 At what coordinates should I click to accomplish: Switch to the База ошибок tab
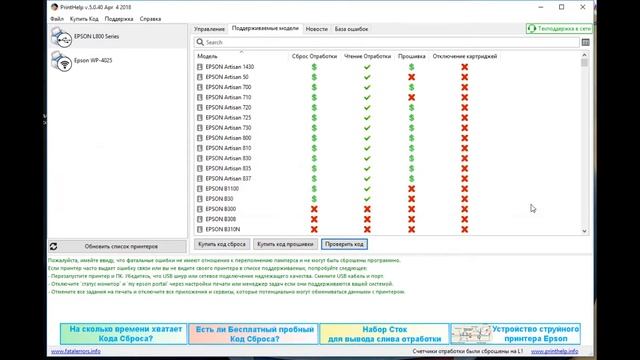pos(351,29)
